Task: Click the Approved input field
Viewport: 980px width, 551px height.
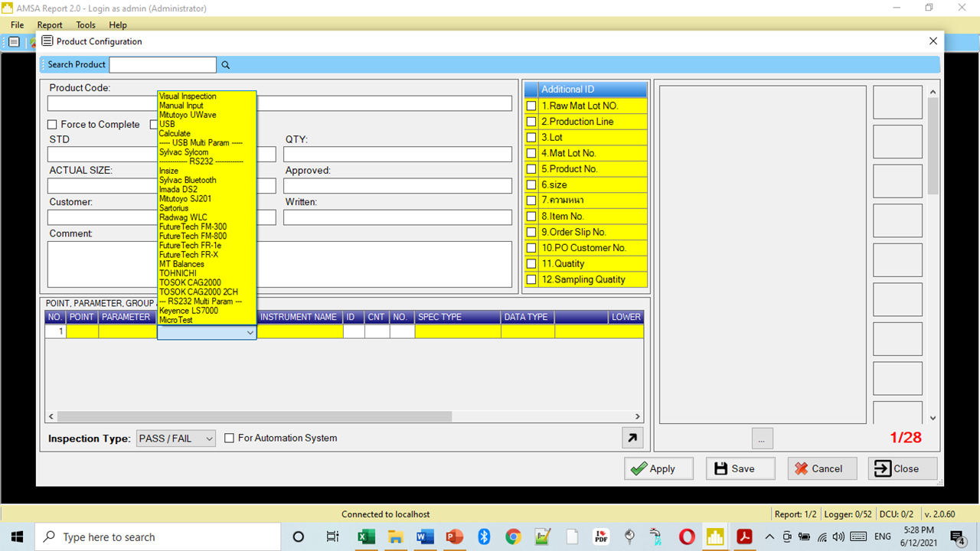Action: click(x=397, y=185)
